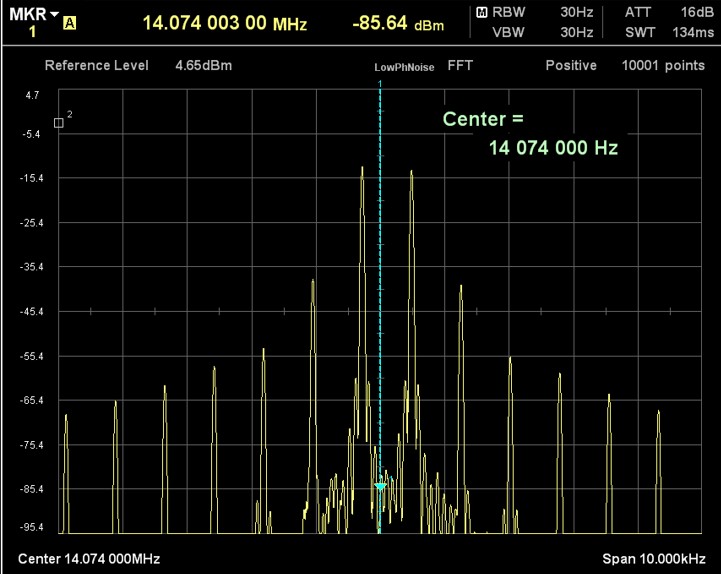This screenshot has width=721, height=574.
Task: Select the cyan marker triangle on trace
Action: click(380, 487)
